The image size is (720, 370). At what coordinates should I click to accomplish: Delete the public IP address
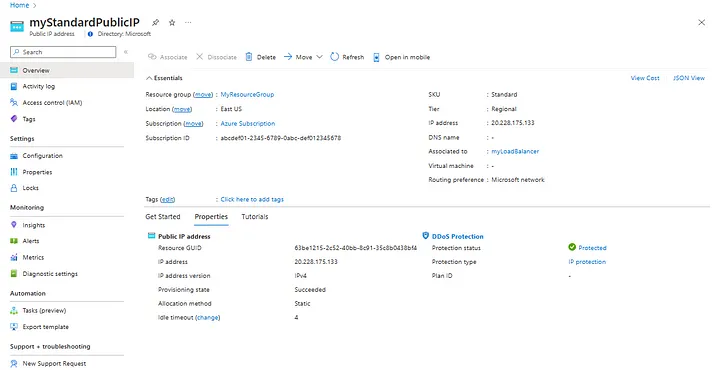coord(260,57)
